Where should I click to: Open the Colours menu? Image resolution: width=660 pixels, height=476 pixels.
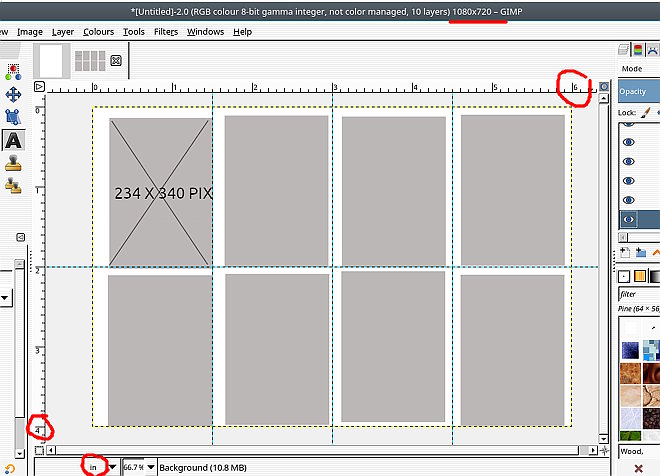tap(98, 32)
